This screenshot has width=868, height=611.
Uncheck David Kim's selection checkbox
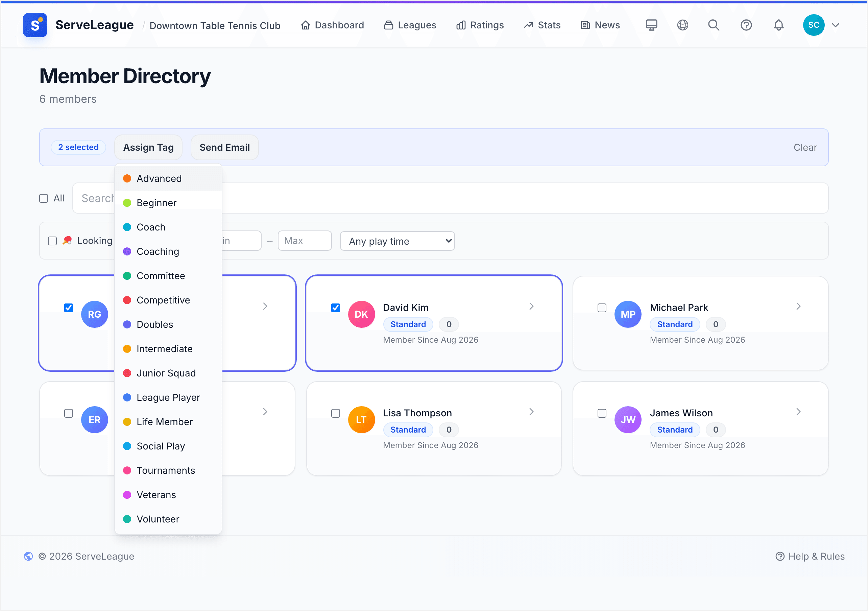point(335,308)
